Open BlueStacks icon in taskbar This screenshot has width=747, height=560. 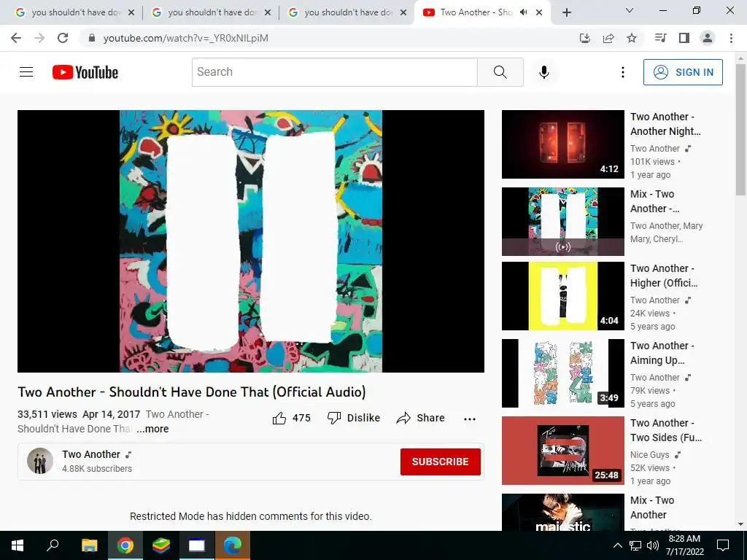(161, 545)
